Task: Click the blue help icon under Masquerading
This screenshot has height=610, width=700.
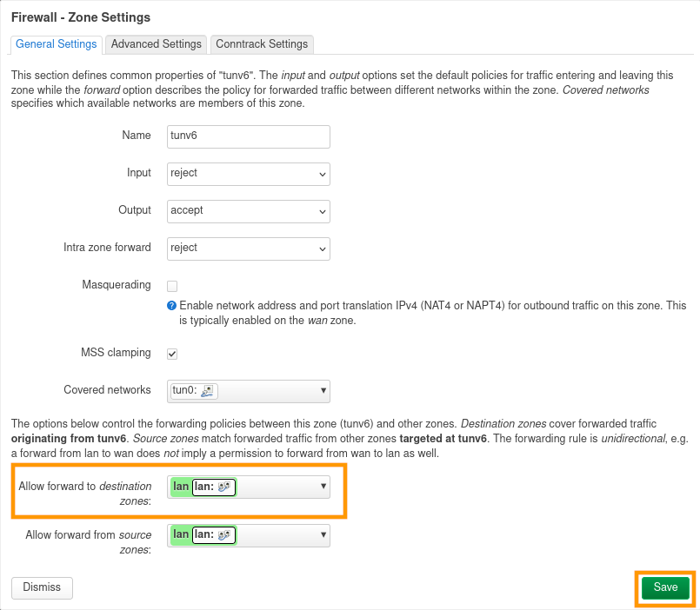Action: coord(172,306)
